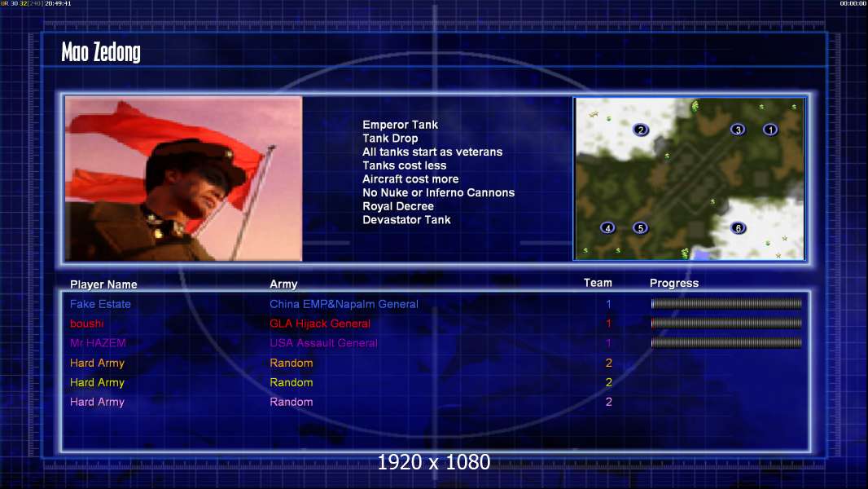Click team number in orange Hard Army row
Screen dimensions: 868x489
608,363
